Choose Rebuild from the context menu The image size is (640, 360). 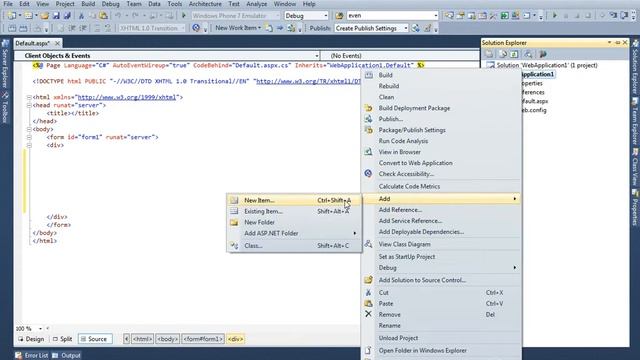pyautogui.click(x=441, y=86)
